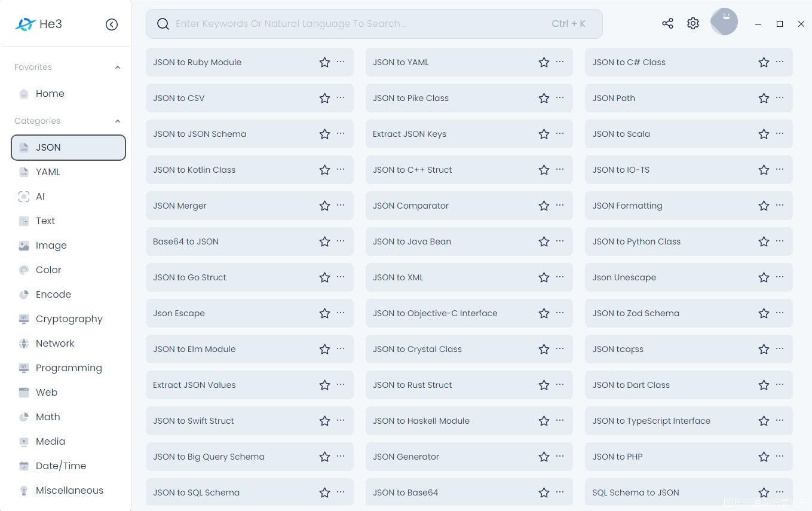Favorite the JSON to Ruby Module tool
812x511 pixels.
click(324, 62)
